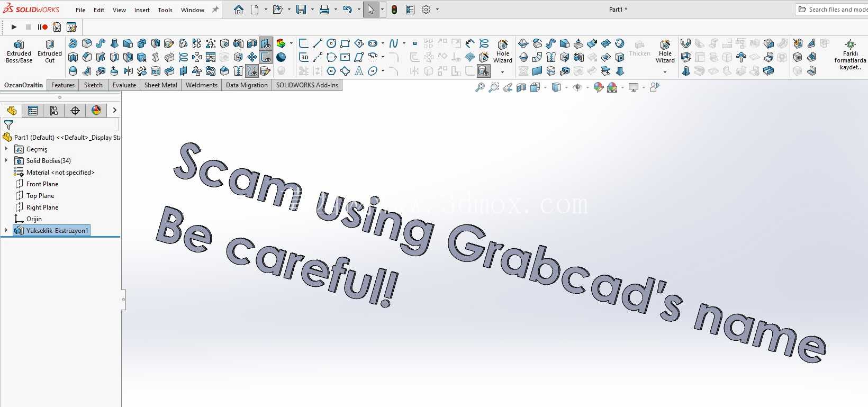This screenshot has width=868, height=407.
Task: Select the 3D Sketch tool
Action: click(x=304, y=57)
